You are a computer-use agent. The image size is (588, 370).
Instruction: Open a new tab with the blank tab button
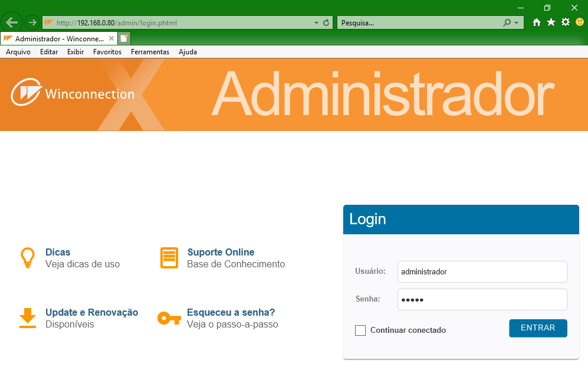coord(124,38)
